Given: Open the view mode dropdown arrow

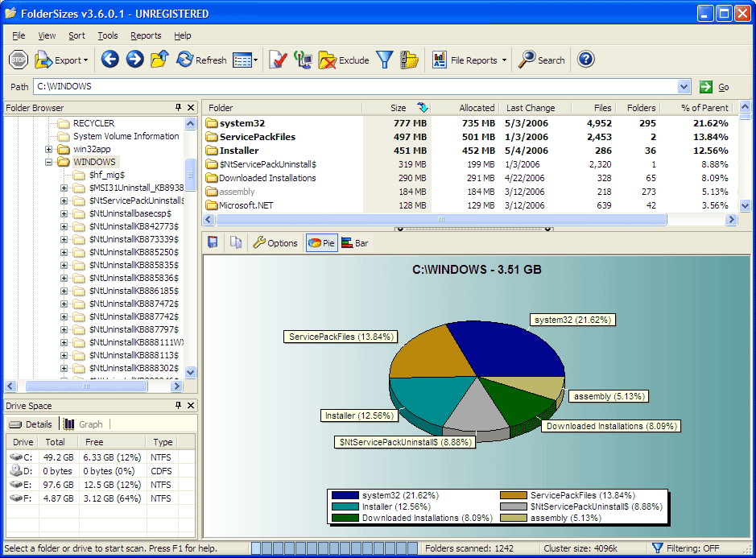Looking at the screenshot, I should tap(255, 60).
